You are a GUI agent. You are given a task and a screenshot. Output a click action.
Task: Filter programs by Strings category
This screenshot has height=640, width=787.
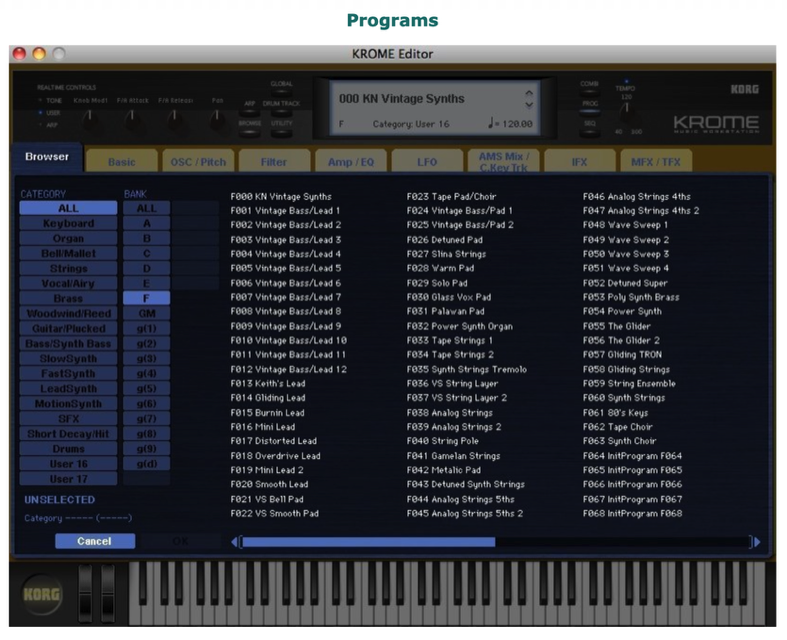[x=68, y=268]
